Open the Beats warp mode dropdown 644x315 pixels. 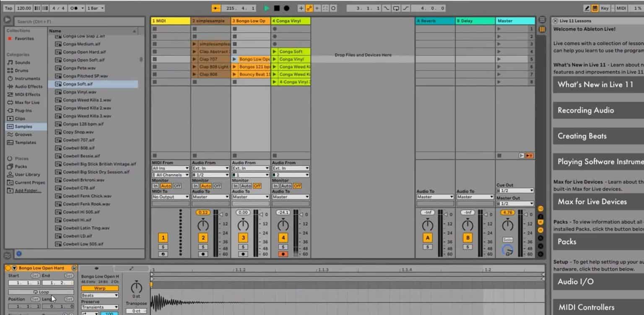click(x=99, y=295)
